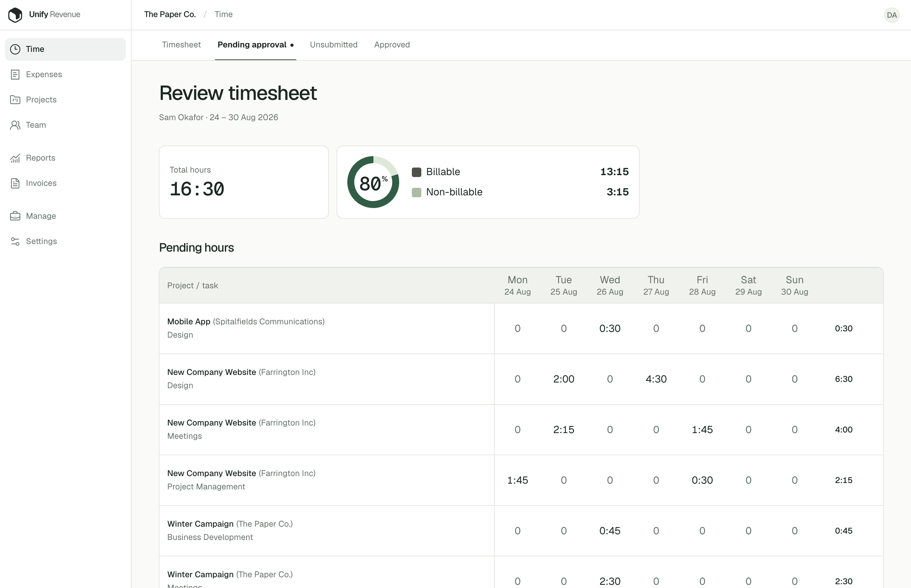Viewport: 911px width, 588px height.
Task: Click the Review timesheet heading
Action: (238, 93)
